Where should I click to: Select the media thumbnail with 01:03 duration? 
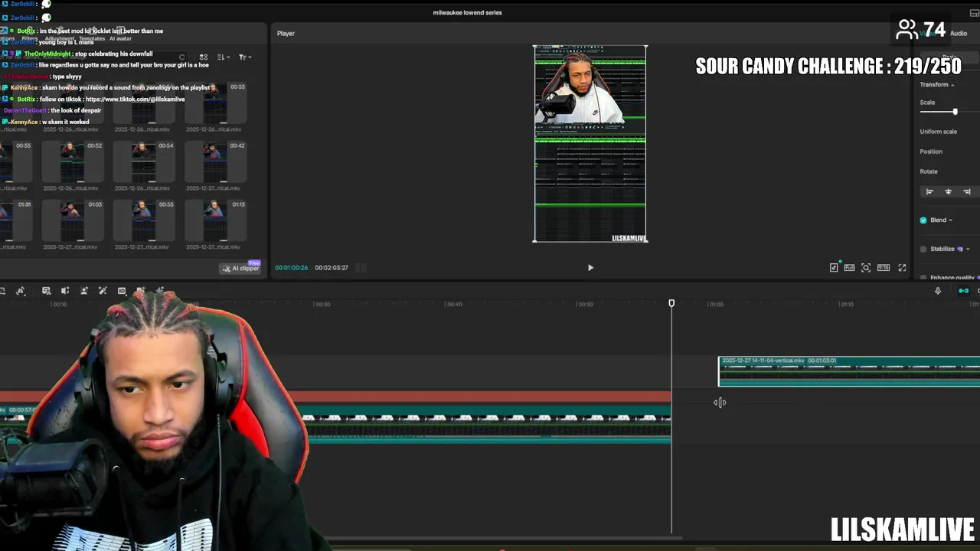click(73, 220)
